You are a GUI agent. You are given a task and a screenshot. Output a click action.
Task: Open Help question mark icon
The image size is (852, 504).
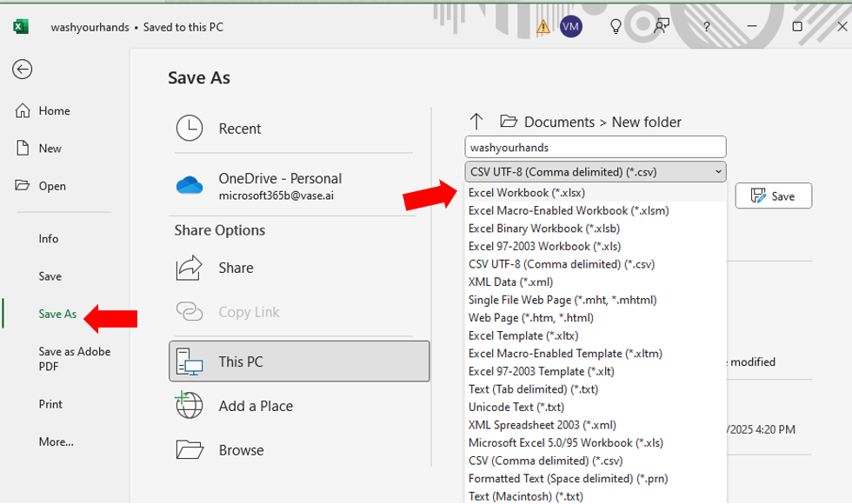coord(706,27)
